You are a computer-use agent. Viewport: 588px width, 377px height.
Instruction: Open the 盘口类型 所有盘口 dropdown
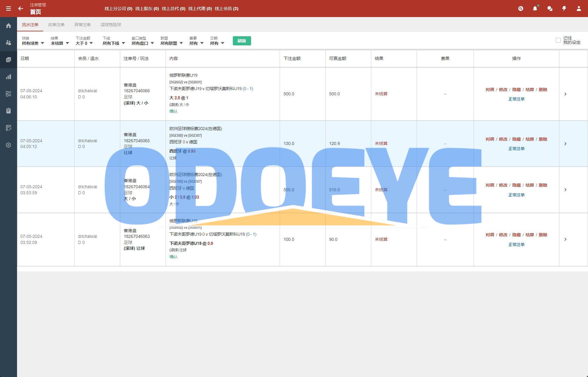[143, 41]
